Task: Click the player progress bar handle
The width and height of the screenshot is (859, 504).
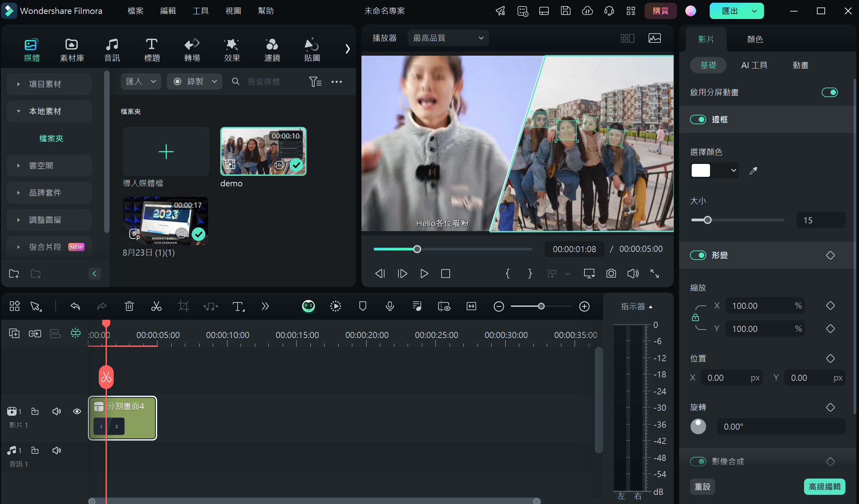Action: pyautogui.click(x=417, y=249)
